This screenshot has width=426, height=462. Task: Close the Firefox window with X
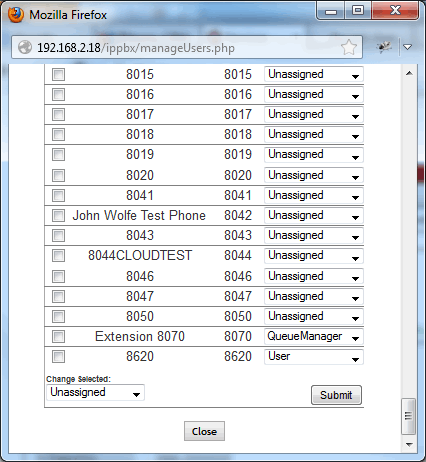tap(395, 11)
